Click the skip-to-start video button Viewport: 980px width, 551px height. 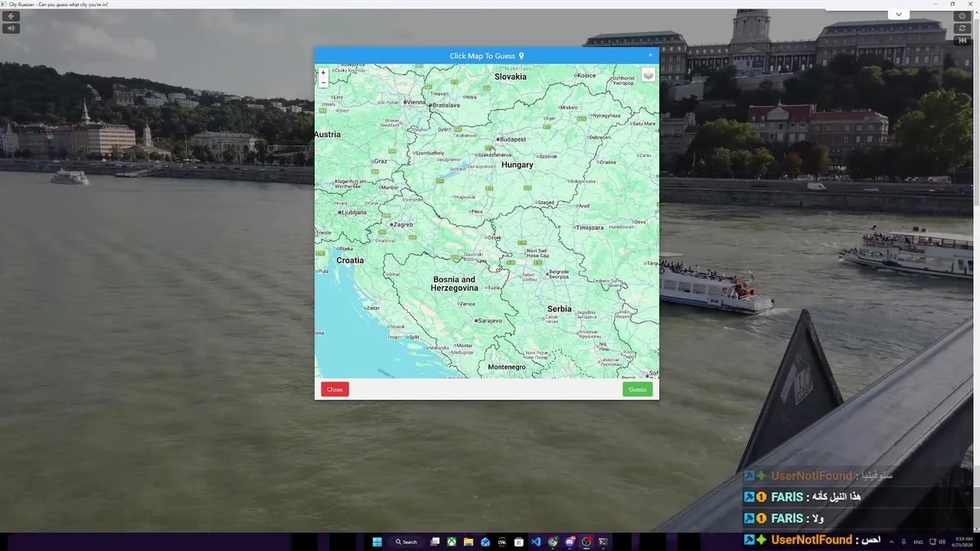(962, 41)
